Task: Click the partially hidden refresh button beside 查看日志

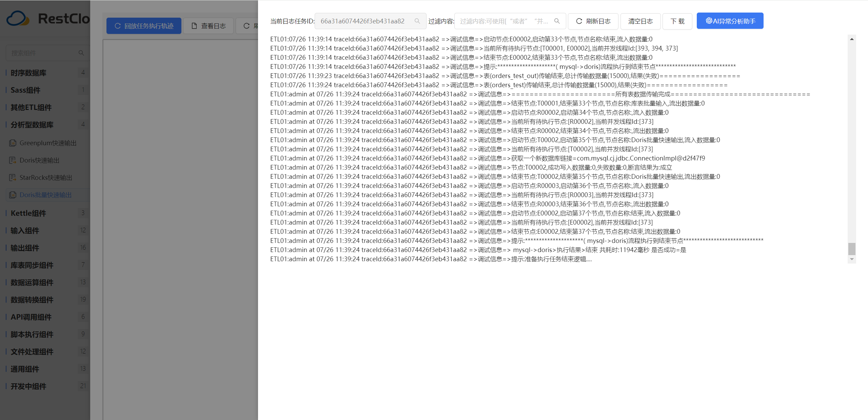Action: [x=247, y=26]
